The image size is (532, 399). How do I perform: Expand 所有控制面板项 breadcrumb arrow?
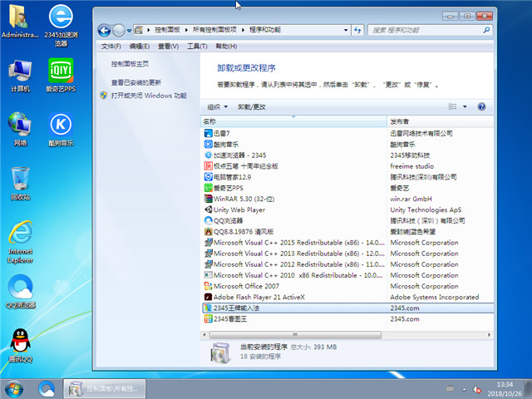point(243,30)
